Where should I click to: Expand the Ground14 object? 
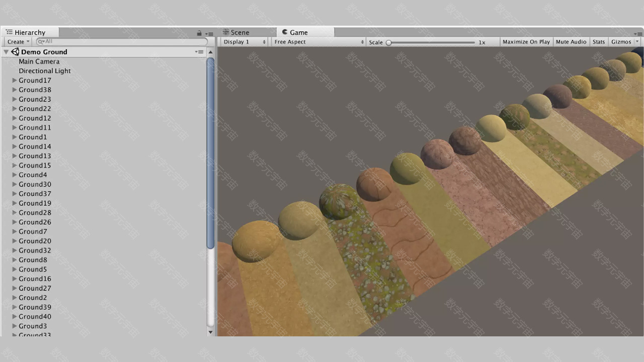pos(15,146)
